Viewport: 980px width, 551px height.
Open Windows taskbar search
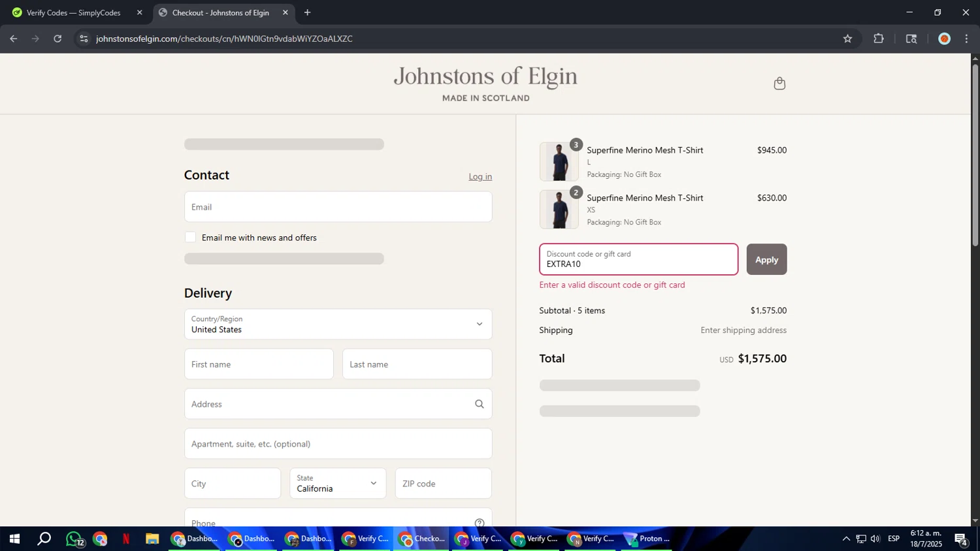(44, 539)
